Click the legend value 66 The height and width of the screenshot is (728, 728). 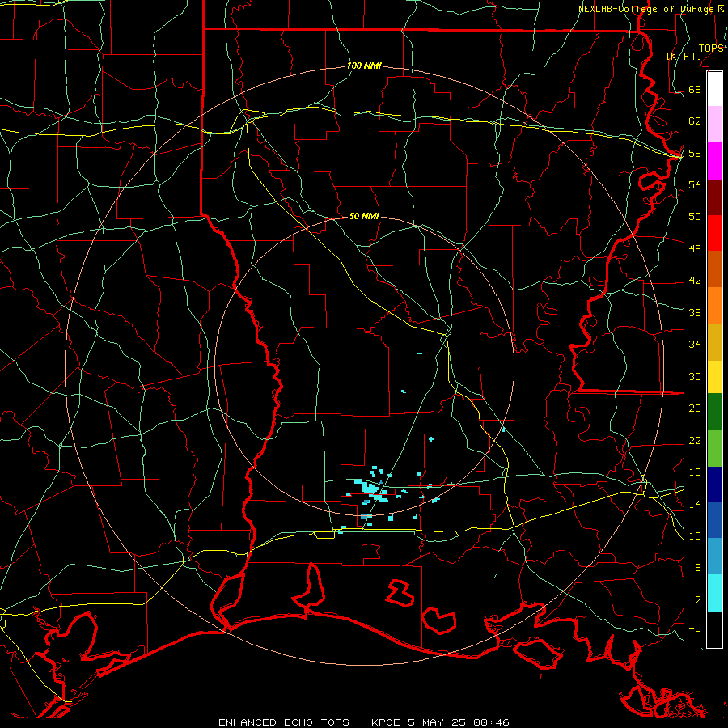(x=695, y=90)
